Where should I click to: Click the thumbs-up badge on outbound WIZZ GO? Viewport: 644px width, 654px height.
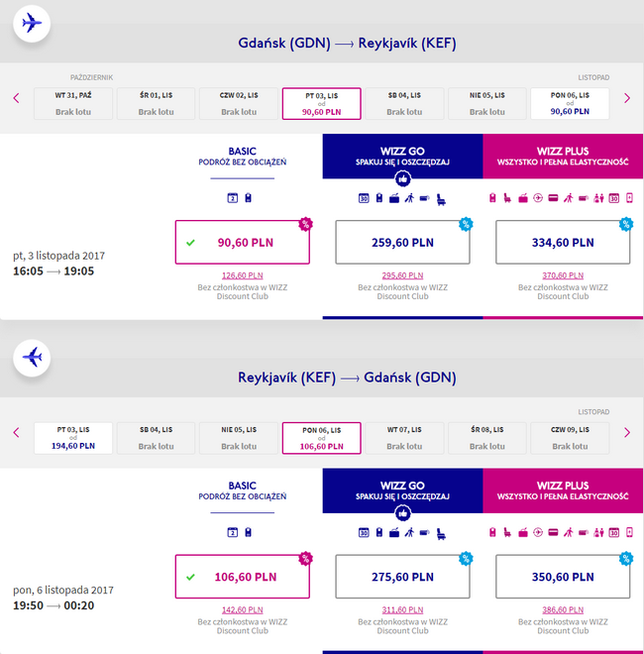[402, 178]
